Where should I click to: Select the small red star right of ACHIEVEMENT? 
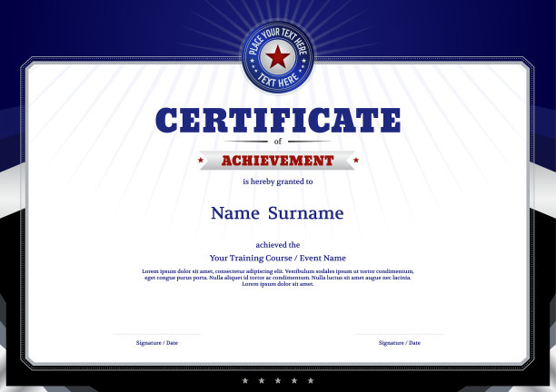[355, 161]
